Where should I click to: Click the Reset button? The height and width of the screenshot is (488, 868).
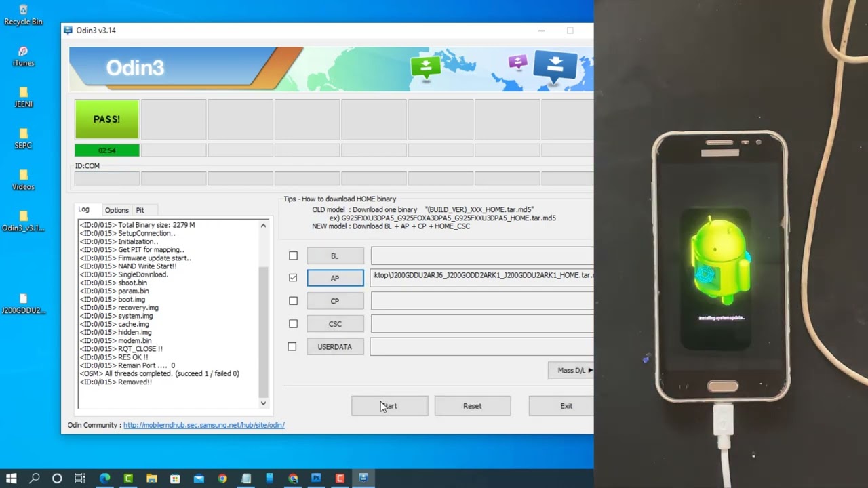473,406
